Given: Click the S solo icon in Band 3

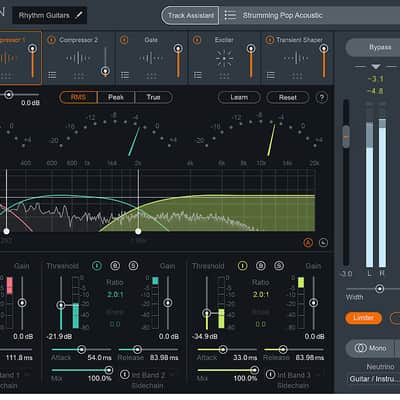Looking at the screenshot, I should click(279, 266).
